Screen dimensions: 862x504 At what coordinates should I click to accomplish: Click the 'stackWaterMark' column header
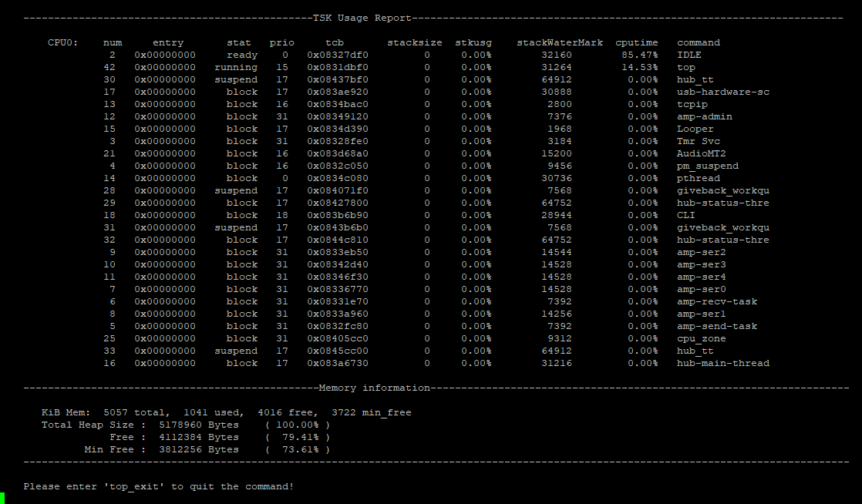click(559, 42)
